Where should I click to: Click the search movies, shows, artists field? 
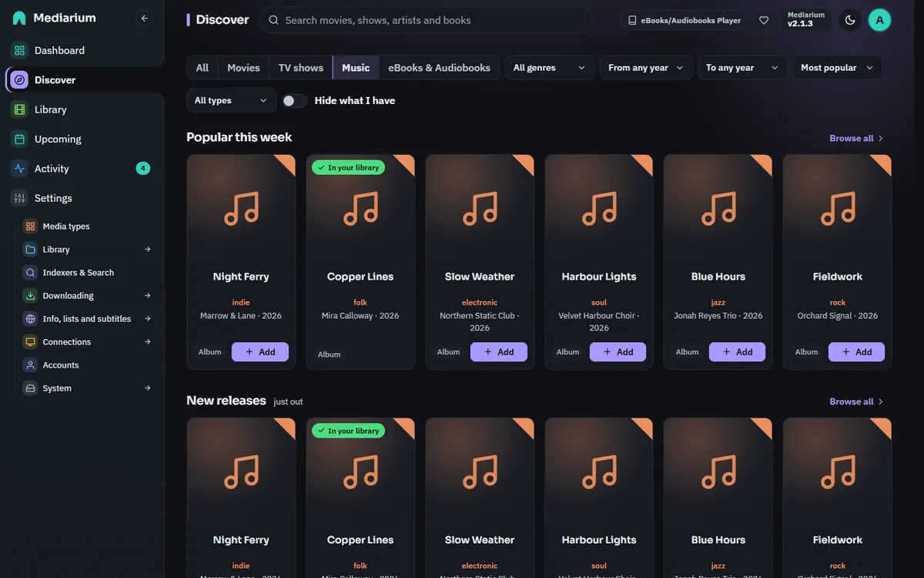point(426,20)
